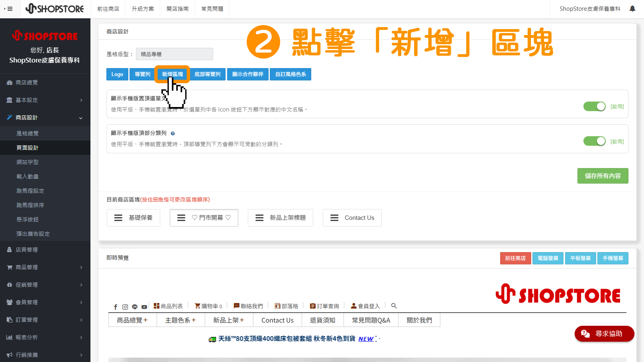Open 前往商店 in the top navigation

[x=108, y=9]
